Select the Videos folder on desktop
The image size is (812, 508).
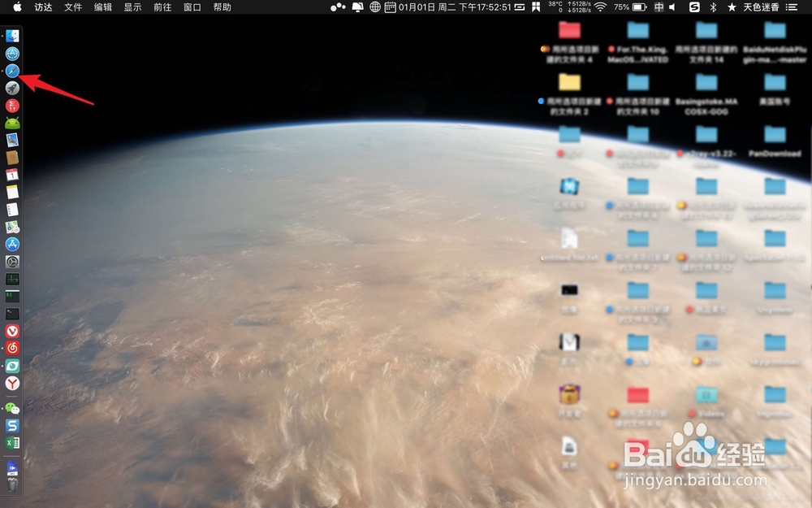click(706, 395)
